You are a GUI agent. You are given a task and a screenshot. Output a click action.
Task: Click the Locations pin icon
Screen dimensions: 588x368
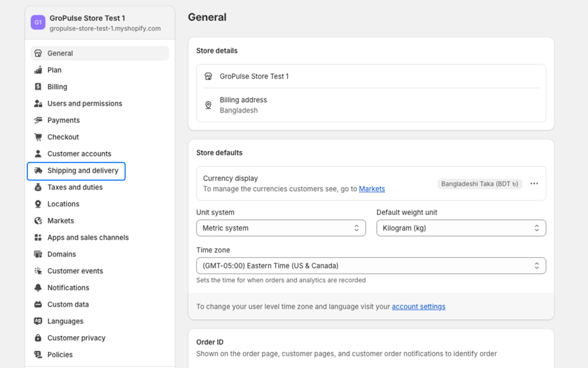coord(38,204)
